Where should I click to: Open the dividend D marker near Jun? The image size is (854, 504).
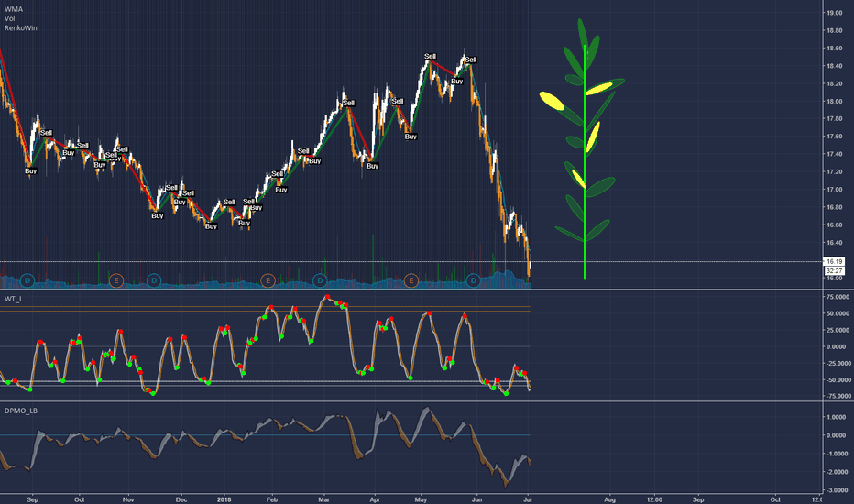[x=474, y=280]
